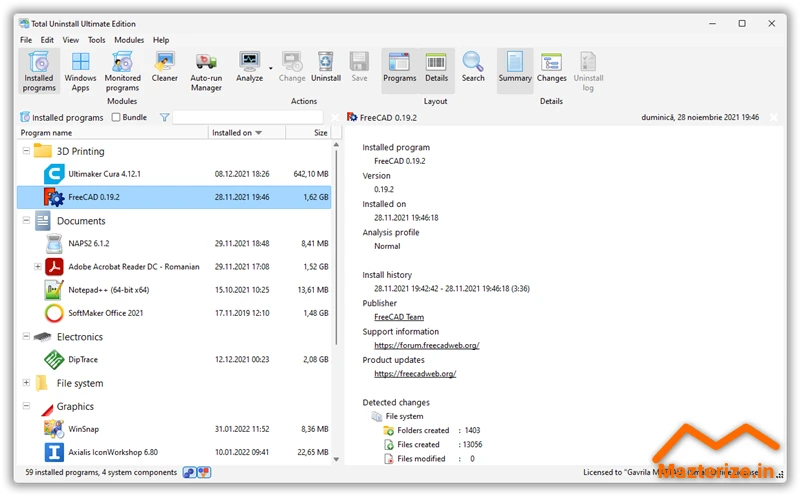Open the Edit menu

tap(47, 40)
